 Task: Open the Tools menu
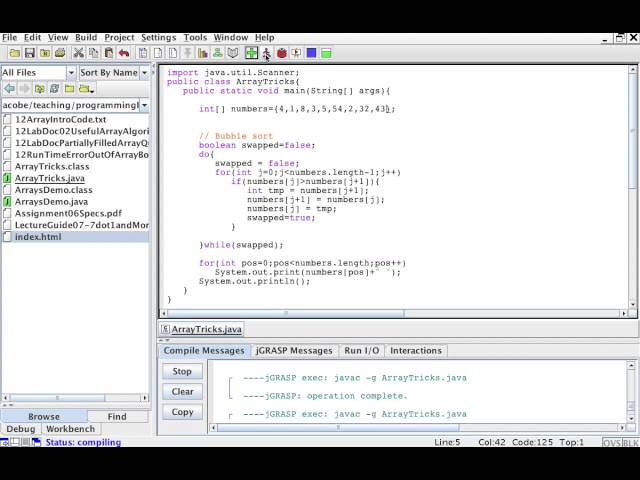click(x=195, y=38)
